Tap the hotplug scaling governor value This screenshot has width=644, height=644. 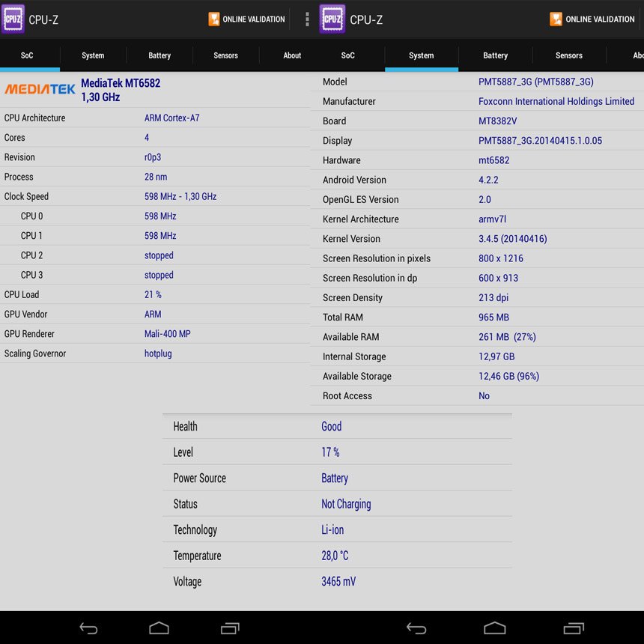(158, 354)
